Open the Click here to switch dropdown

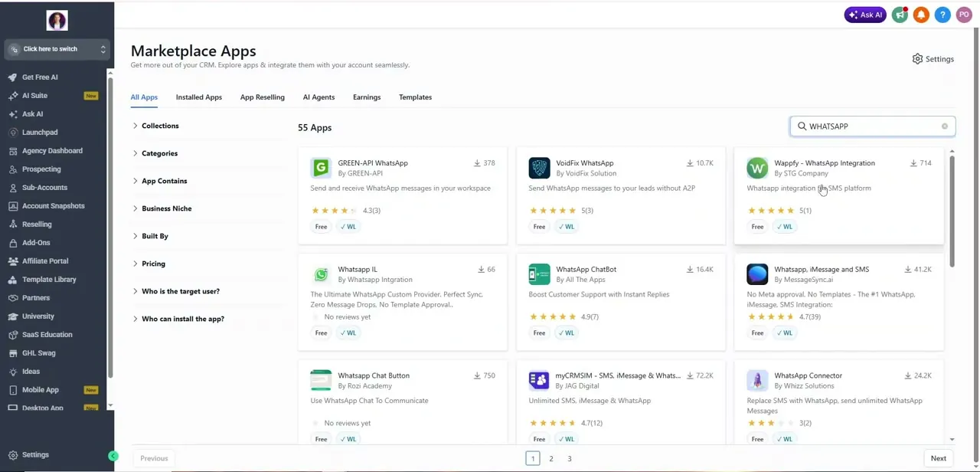57,49
